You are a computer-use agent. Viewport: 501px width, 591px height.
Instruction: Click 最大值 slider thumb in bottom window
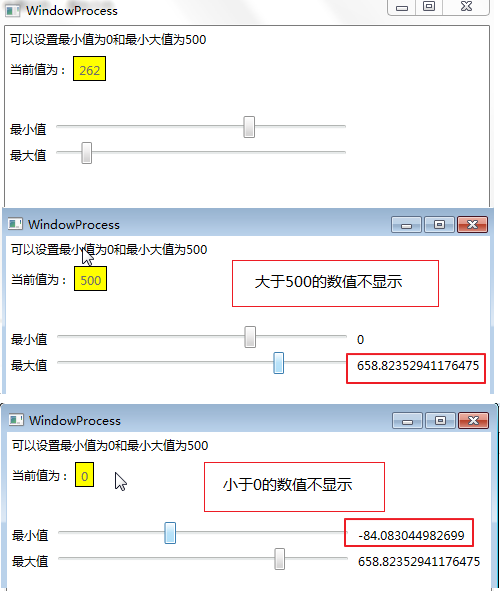pyautogui.click(x=279, y=559)
